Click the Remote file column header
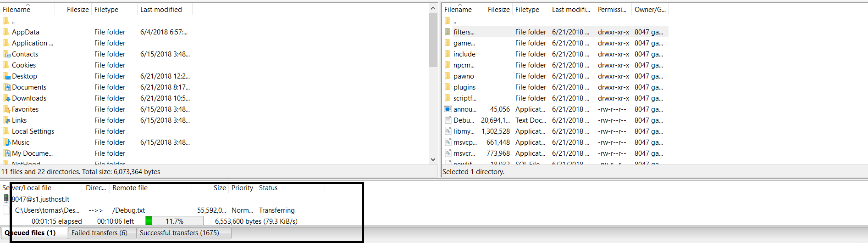 point(150,188)
